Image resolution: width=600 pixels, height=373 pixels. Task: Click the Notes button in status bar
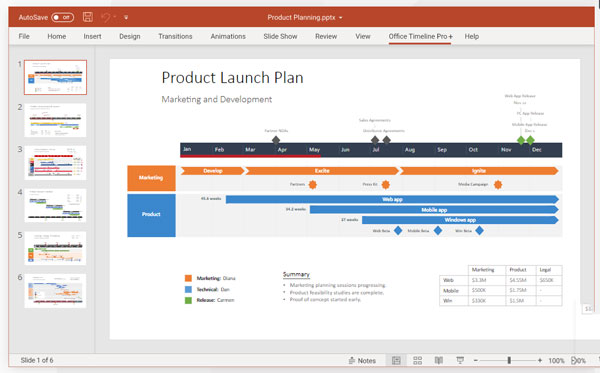click(362, 360)
